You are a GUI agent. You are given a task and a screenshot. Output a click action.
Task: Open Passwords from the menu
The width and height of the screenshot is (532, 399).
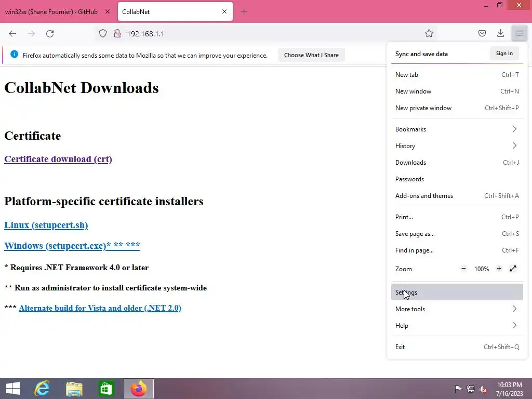[457, 179]
